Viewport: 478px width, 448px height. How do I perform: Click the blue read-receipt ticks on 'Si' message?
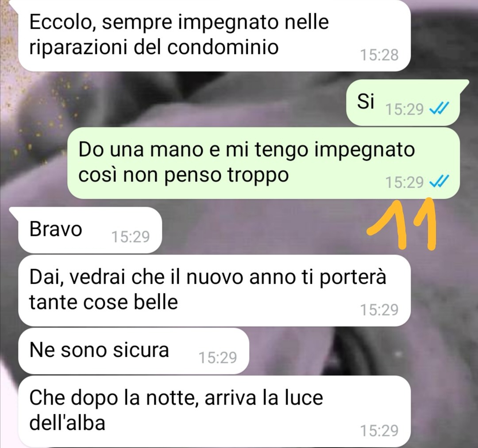tap(439, 108)
